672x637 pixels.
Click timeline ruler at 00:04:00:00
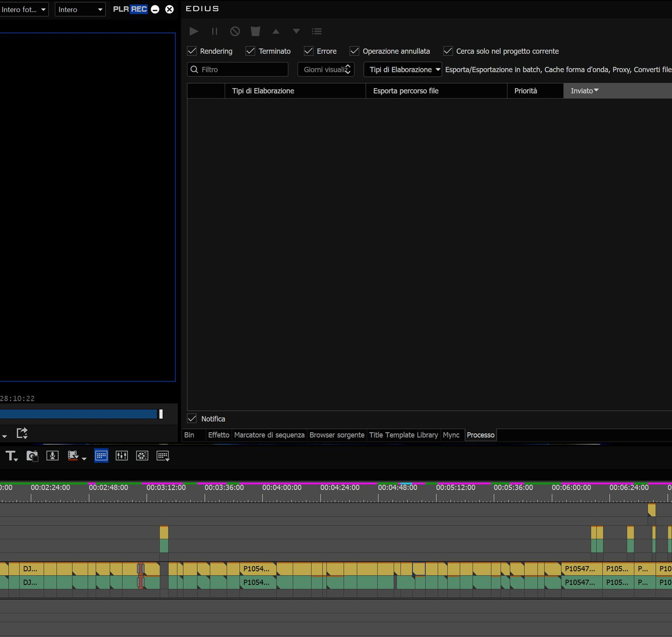(x=282, y=487)
